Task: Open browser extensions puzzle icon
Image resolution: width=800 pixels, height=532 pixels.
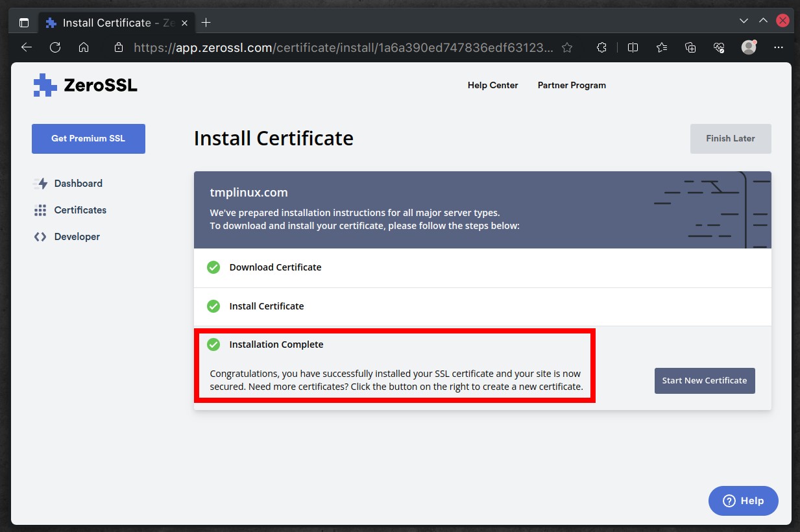Action: coord(602,47)
